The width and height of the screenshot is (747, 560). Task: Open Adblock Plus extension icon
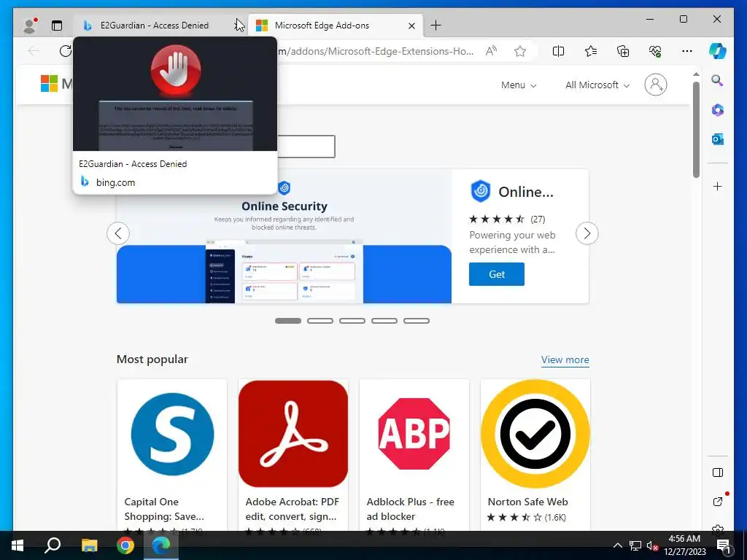tap(414, 434)
